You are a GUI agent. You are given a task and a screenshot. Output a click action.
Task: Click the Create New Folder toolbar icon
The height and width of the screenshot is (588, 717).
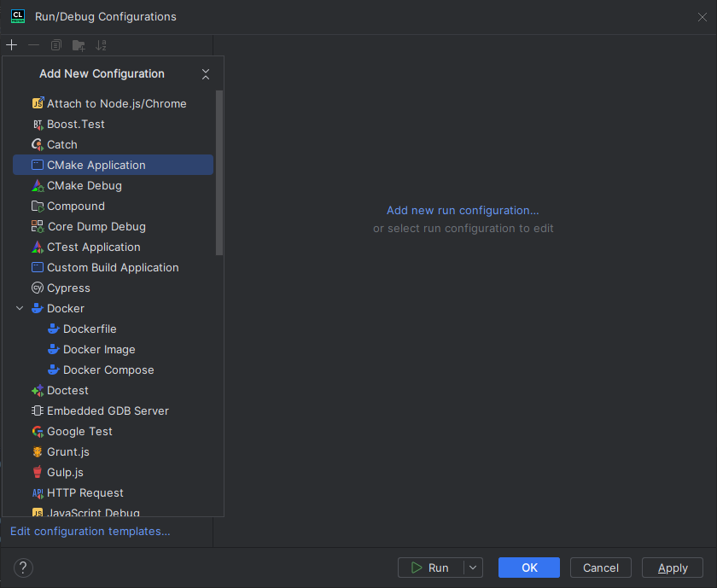(79, 45)
